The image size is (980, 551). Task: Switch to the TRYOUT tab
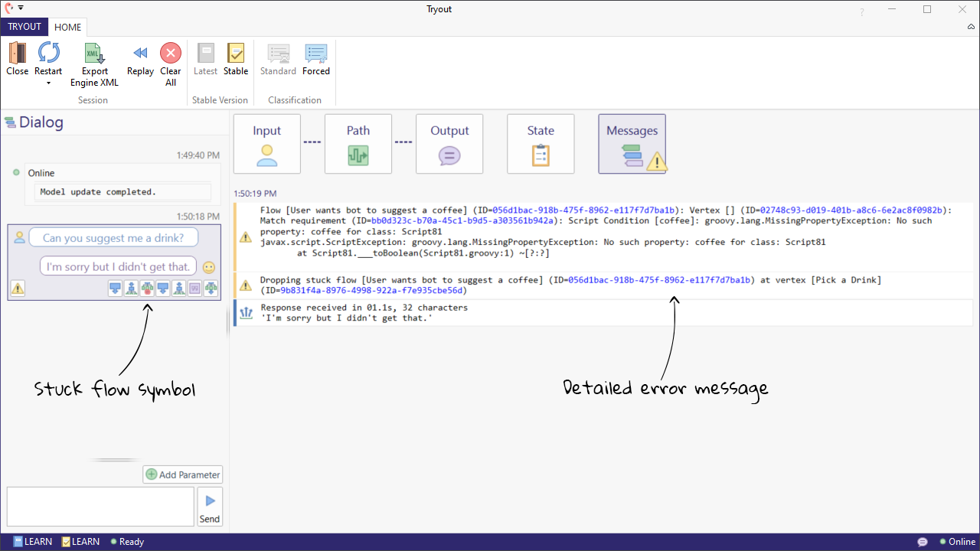click(x=24, y=27)
